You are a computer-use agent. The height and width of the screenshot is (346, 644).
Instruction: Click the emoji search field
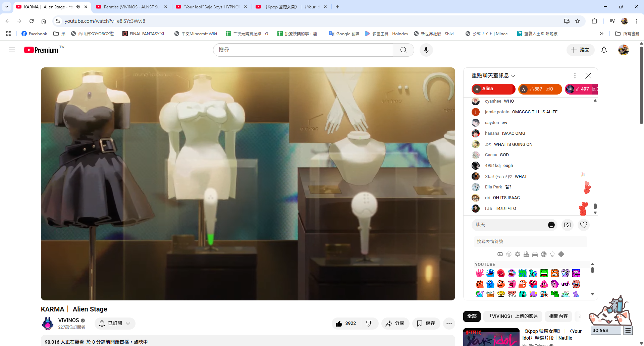pyautogui.click(x=530, y=241)
